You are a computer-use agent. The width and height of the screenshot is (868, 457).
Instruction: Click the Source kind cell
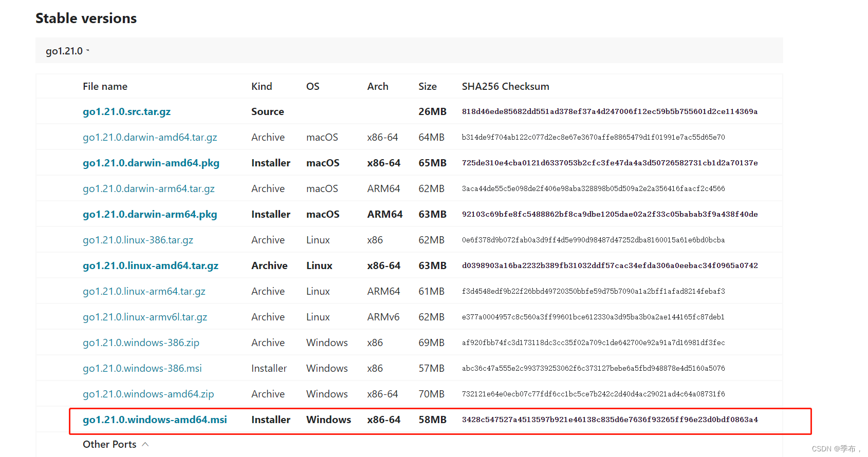[x=267, y=111]
